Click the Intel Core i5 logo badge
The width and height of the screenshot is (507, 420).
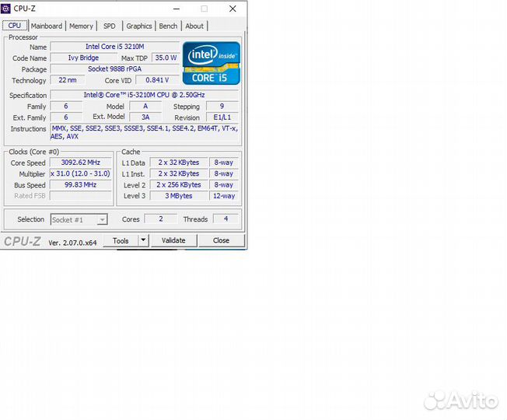coord(212,63)
